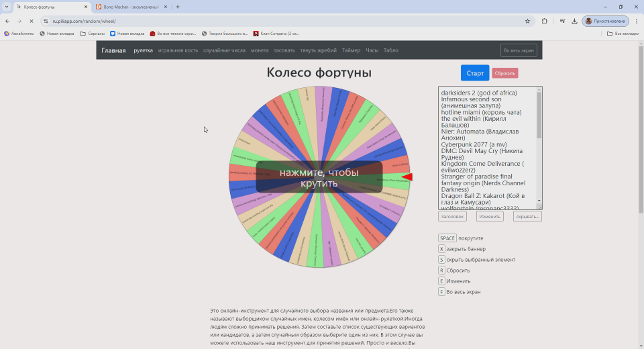This screenshot has height=349, width=644.
Task: Open a new browser tab with the plus
Action: click(x=177, y=7)
